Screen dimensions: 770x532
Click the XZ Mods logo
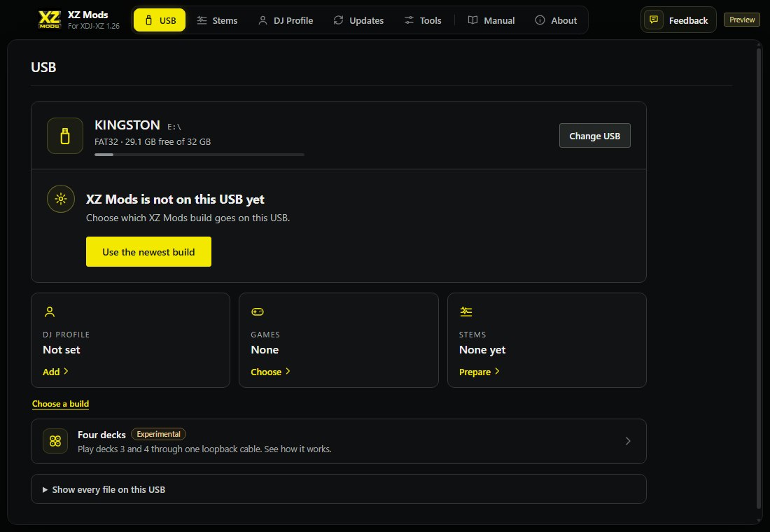point(50,20)
